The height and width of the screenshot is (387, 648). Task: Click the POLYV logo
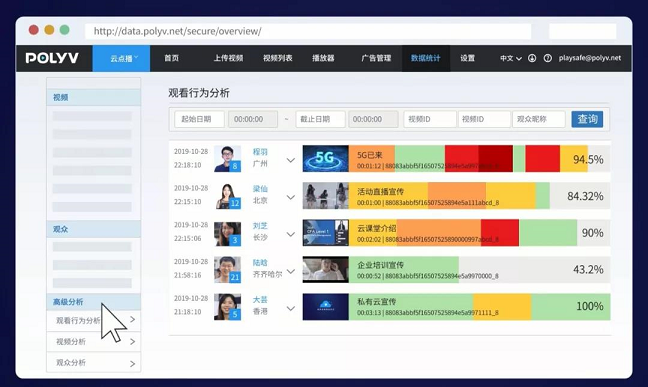pyautogui.click(x=52, y=58)
